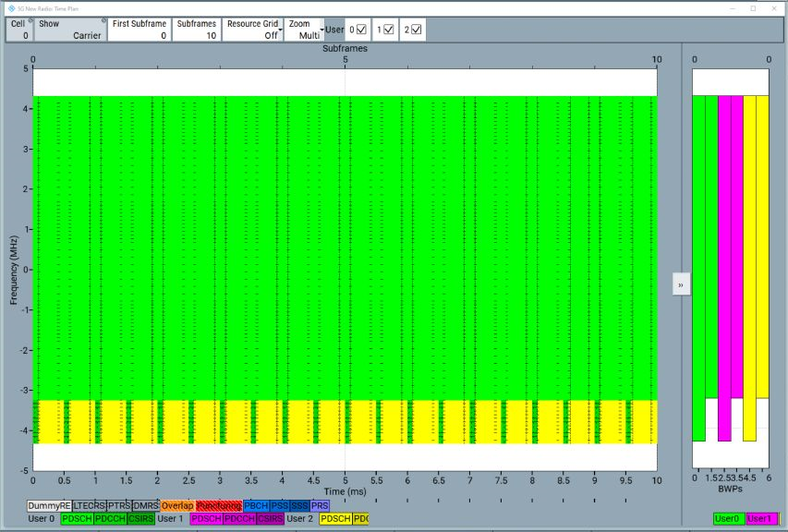Click the Cell 0 field
788x532 pixels.
point(19,30)
